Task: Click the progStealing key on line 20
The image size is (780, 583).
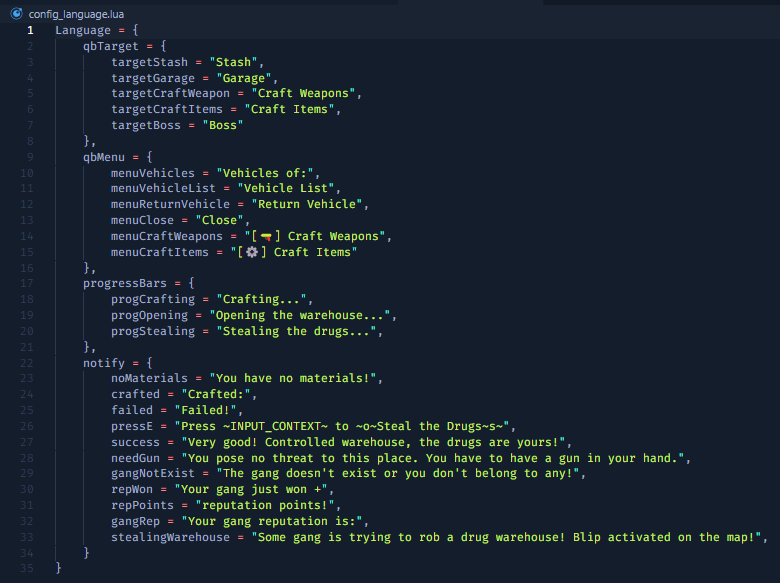Action: [x=153, y=331]
